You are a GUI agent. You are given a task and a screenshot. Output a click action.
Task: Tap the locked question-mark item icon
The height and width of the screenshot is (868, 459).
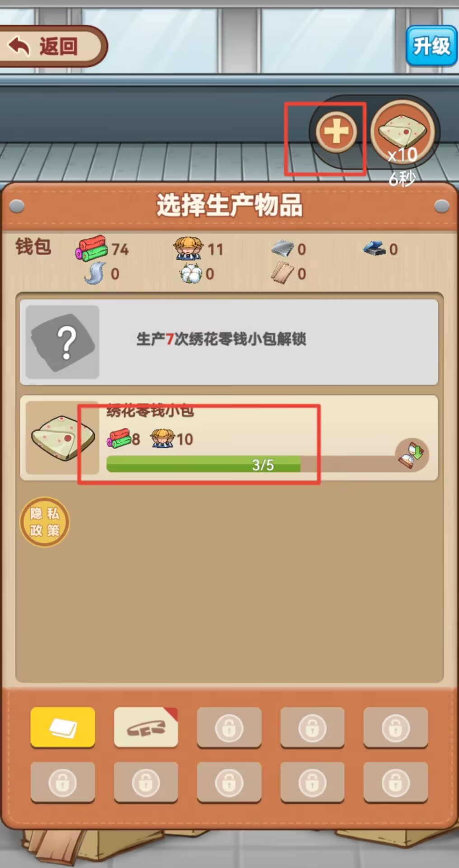coord(62,342)
